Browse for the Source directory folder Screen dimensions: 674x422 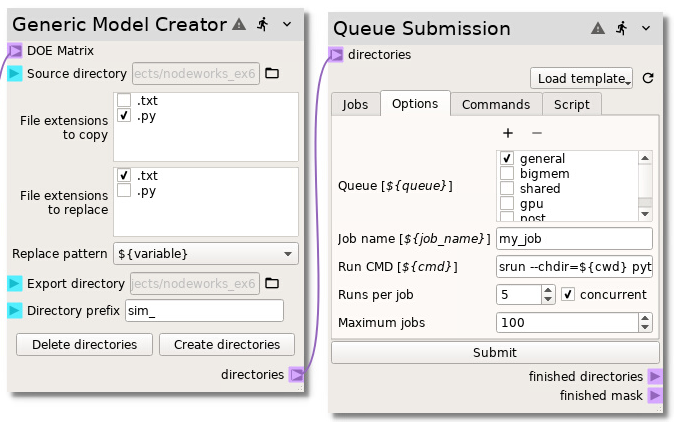tap(272, 73)
